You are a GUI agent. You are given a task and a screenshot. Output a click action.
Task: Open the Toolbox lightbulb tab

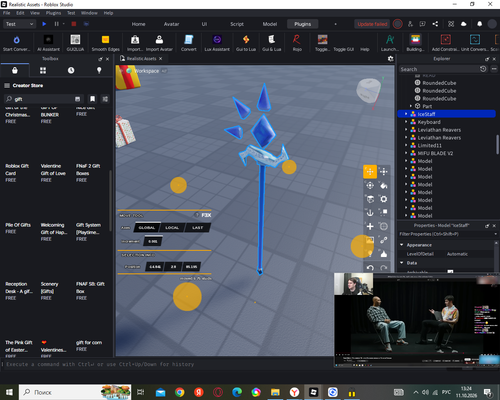point(99,70)
